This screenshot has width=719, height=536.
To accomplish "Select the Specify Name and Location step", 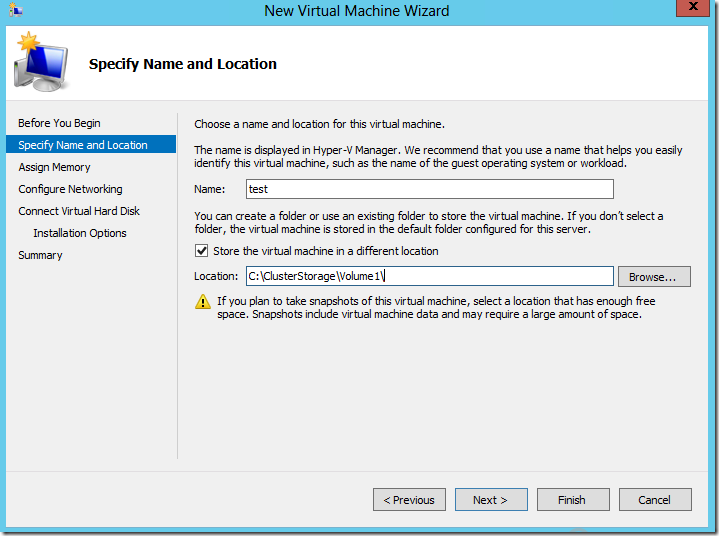I will pos(91,144).
